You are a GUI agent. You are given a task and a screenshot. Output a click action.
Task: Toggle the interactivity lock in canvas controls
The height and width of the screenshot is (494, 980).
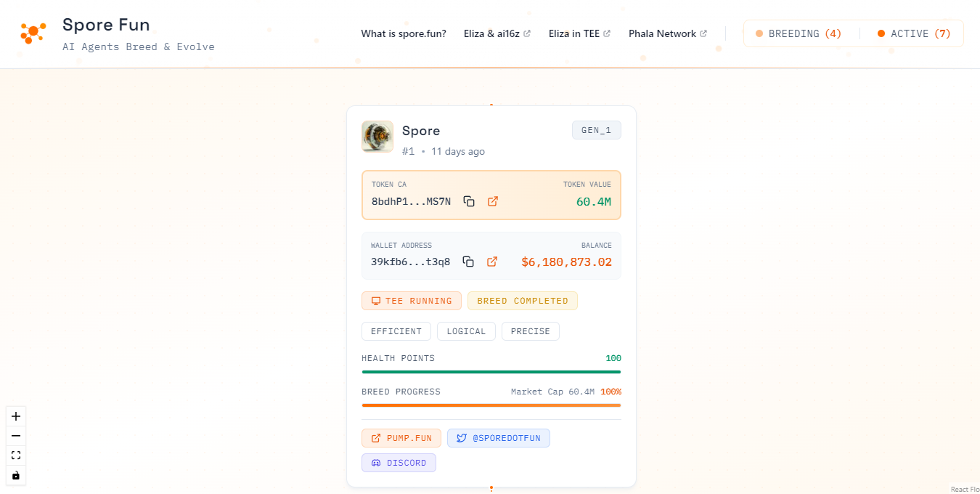point(15,475)
